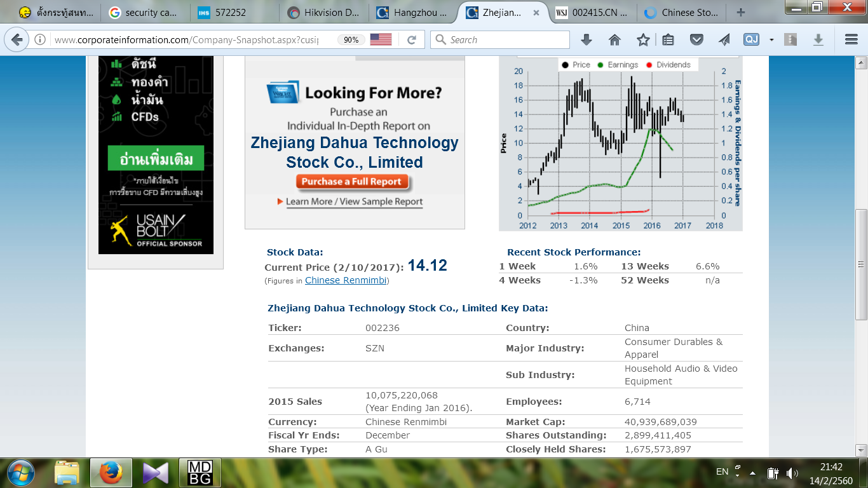Open the 90% zoom level indicator
This screenshot has height=488, width=868.
(x=351, y=39)
